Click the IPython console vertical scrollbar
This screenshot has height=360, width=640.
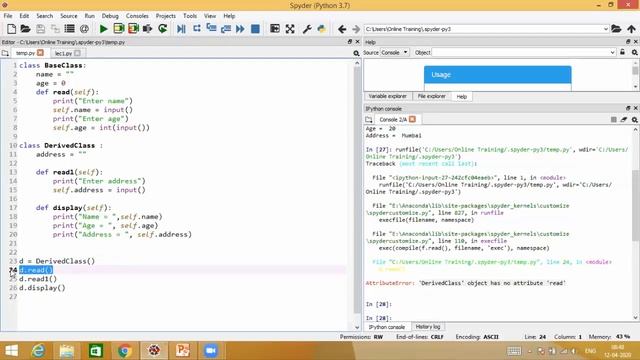(x=636, y=206)
